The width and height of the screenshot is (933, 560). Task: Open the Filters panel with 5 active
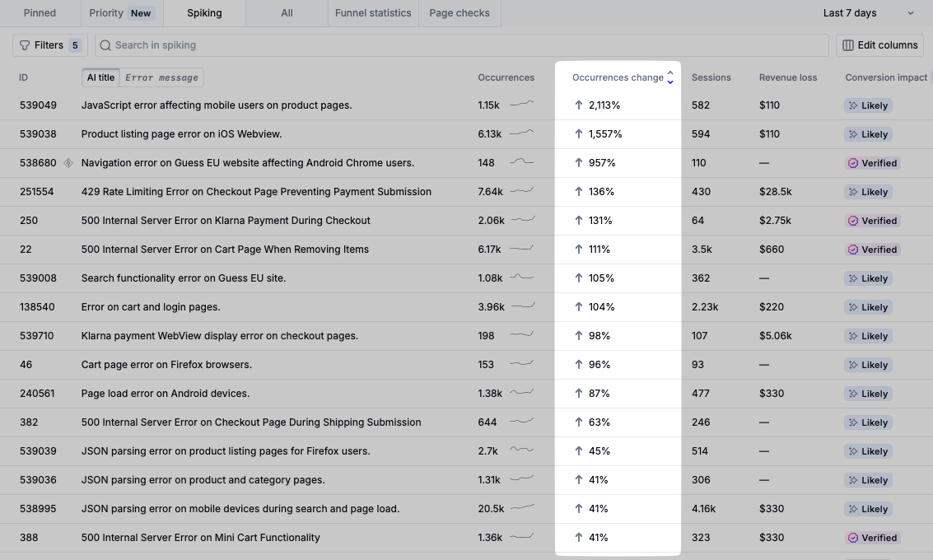pos(49,45)
